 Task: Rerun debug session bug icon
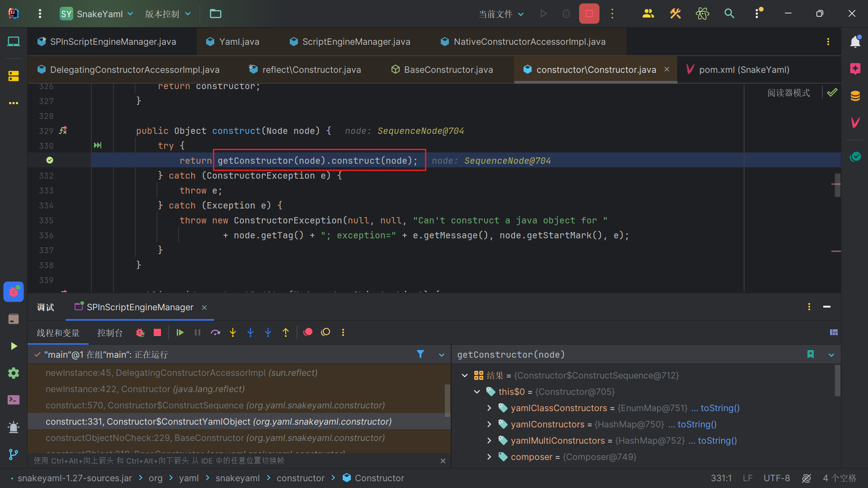click(140, 332)
